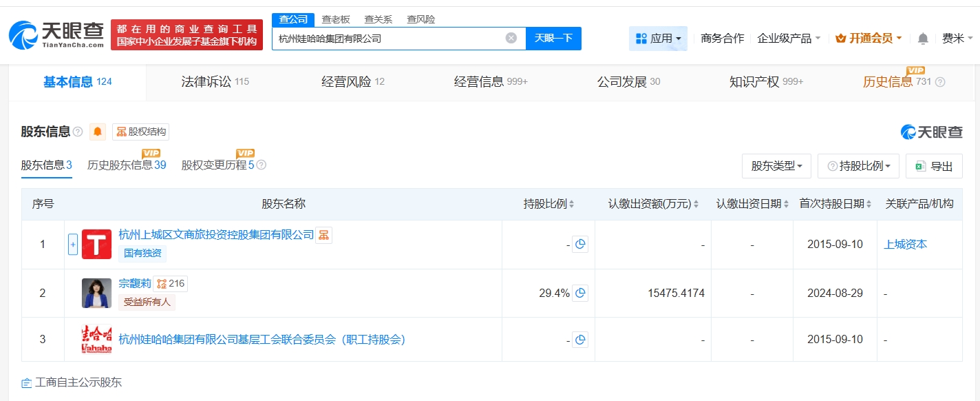
Task: Click the help question mark beside 股东信息
Action: pyautogui.click(x=78, y=132)
